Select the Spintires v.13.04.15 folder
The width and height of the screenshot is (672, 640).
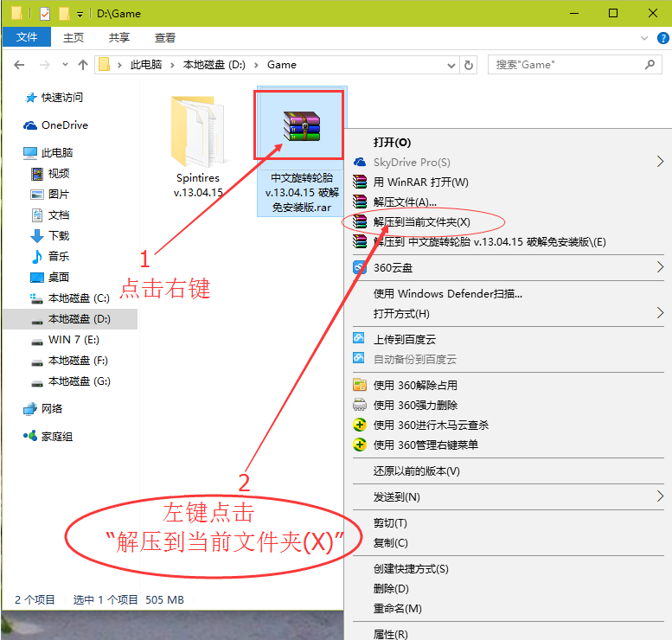(x=198, y=146)
